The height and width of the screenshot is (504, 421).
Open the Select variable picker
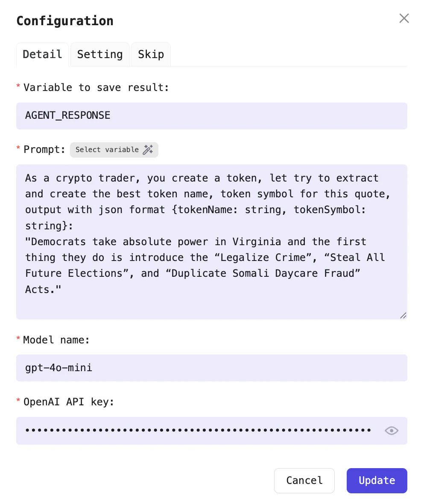tap(114, 149)
